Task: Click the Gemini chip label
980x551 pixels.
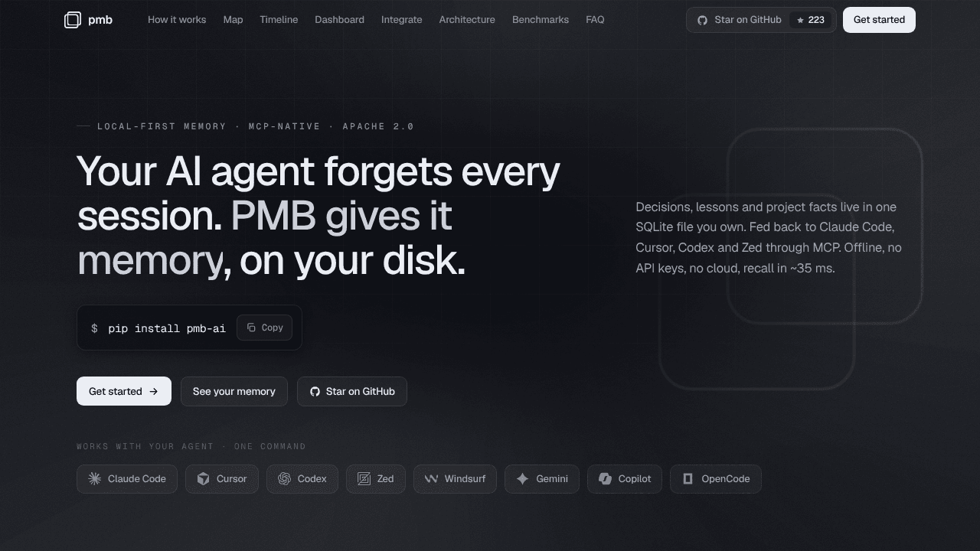Action: (x=552, y=479)
